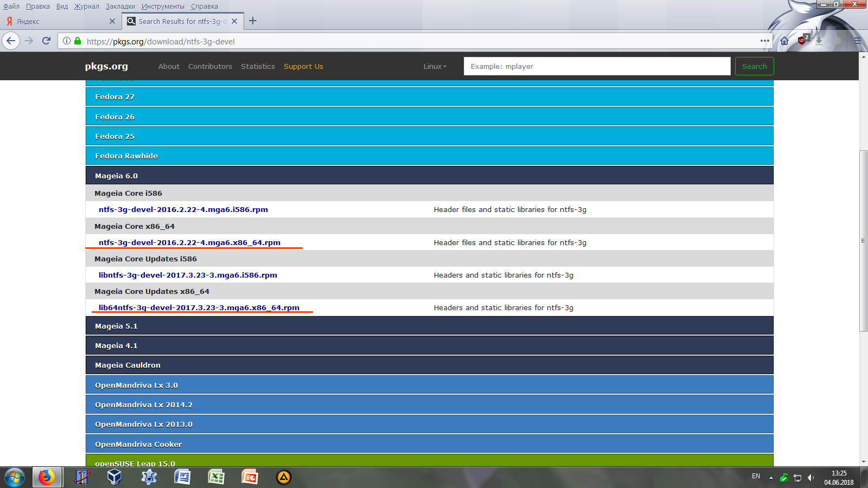The width and height of the screenshot is (868, 488).
Task: Open the lion gear app in taskbar
Action: pos(149,477)
